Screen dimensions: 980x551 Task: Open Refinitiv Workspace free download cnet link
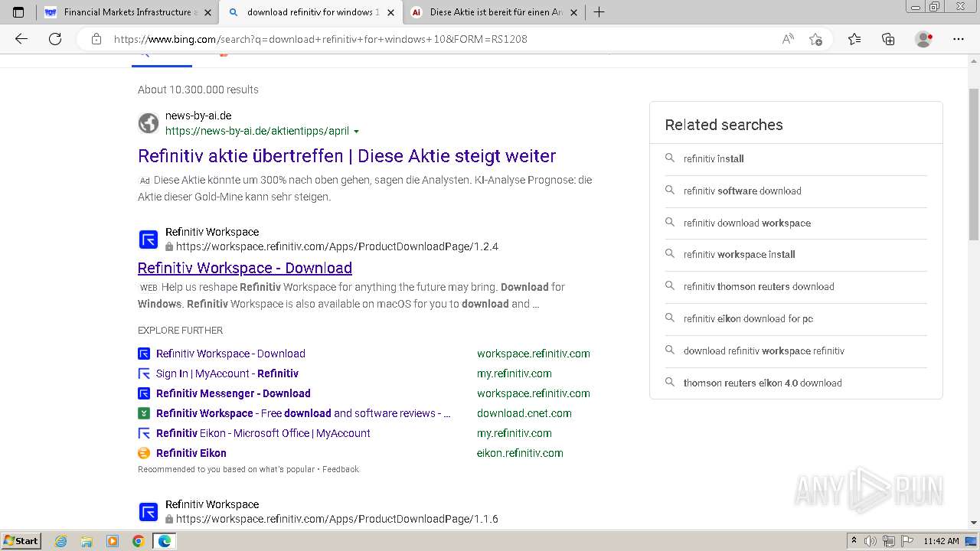[x=303, y=413]
